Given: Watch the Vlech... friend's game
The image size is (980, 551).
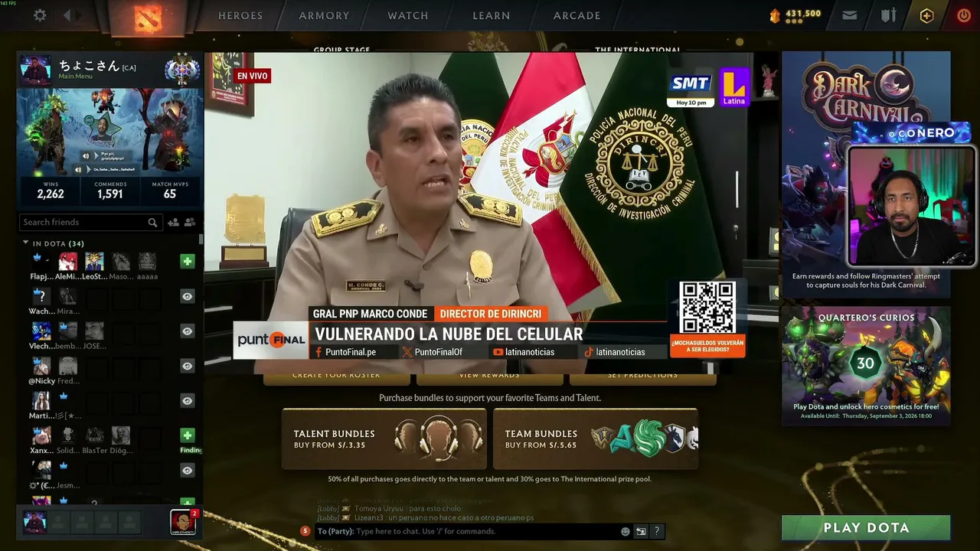Looking at the screenshot, I should pos(188,331).
